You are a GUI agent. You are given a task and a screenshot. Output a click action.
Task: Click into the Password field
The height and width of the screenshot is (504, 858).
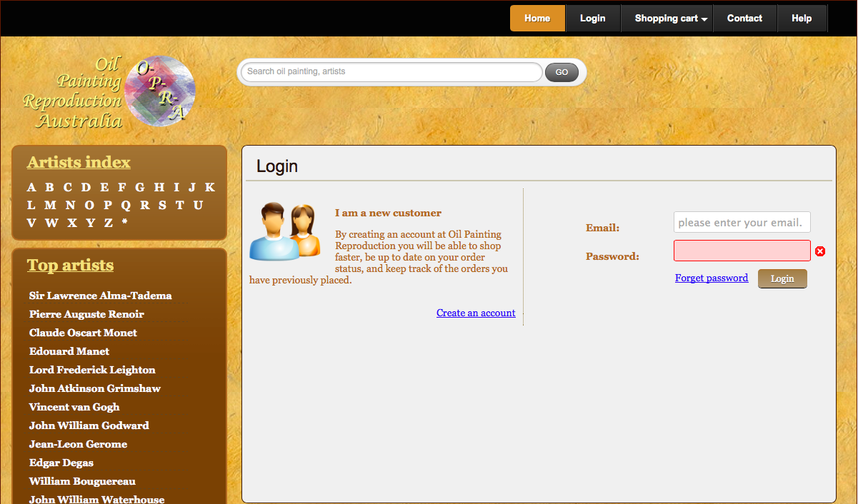coord(742,251)
